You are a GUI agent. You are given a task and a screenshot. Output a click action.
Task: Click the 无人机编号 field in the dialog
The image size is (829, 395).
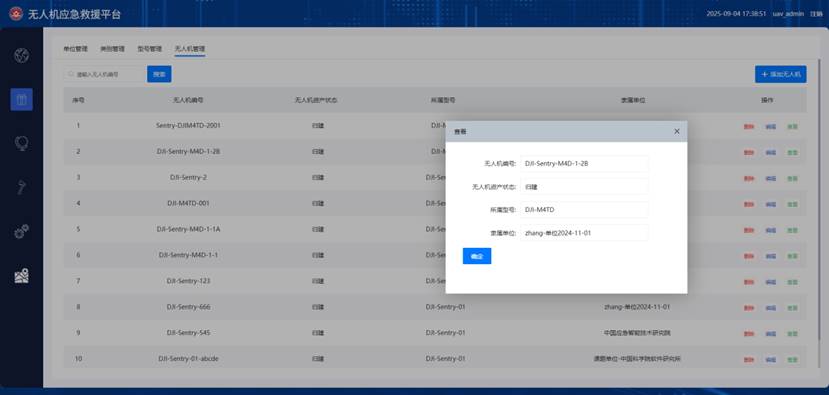tap(584, 163)
